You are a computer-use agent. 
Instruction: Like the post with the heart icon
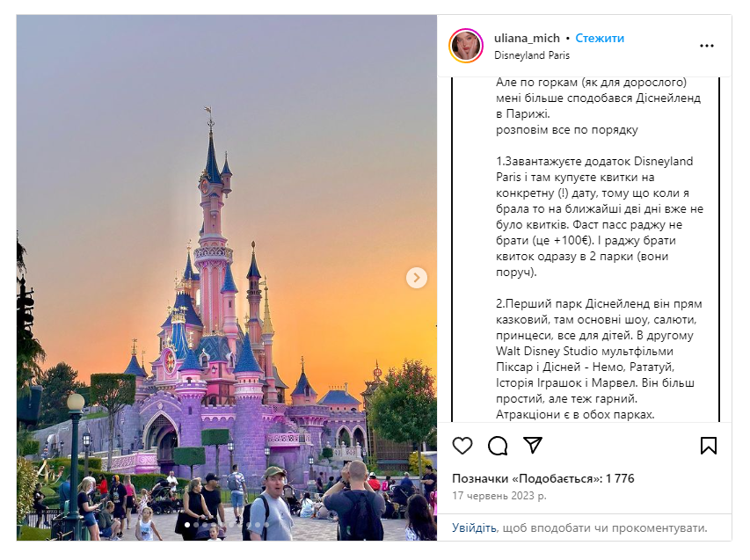(462, 446)
